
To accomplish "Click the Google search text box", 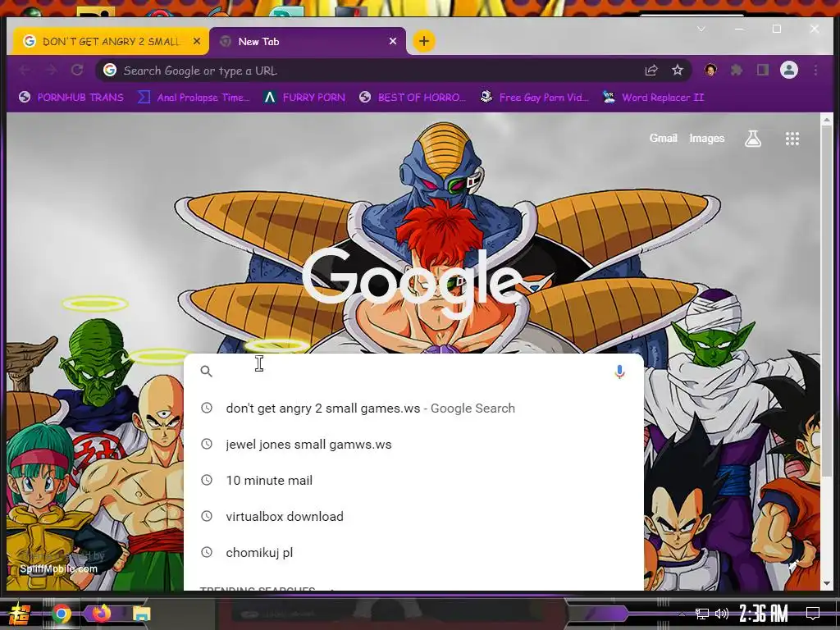I will [x=413, y=371].
